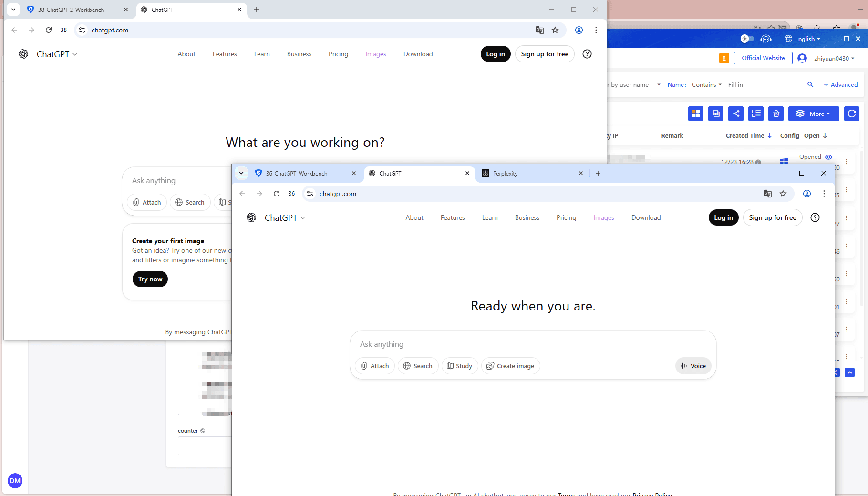Activate Voice mode in ChatGPT
This screenshot has height=496, width=868.
click(x=693, y=366)
